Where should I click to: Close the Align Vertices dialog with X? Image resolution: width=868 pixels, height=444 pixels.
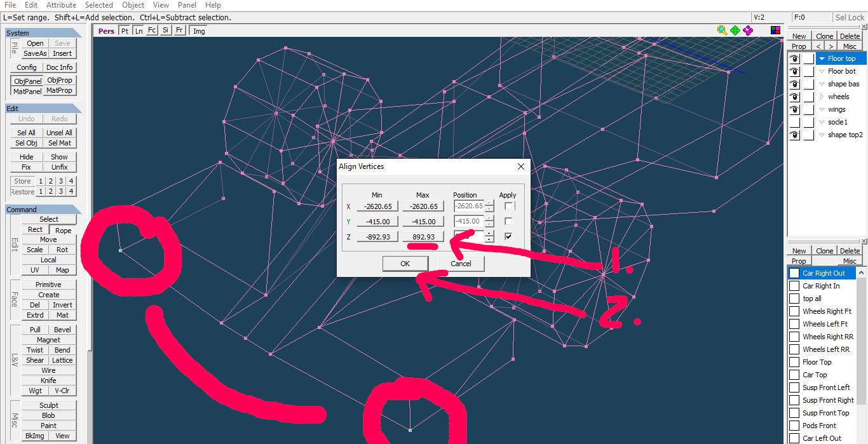click(x=521, y=166)
